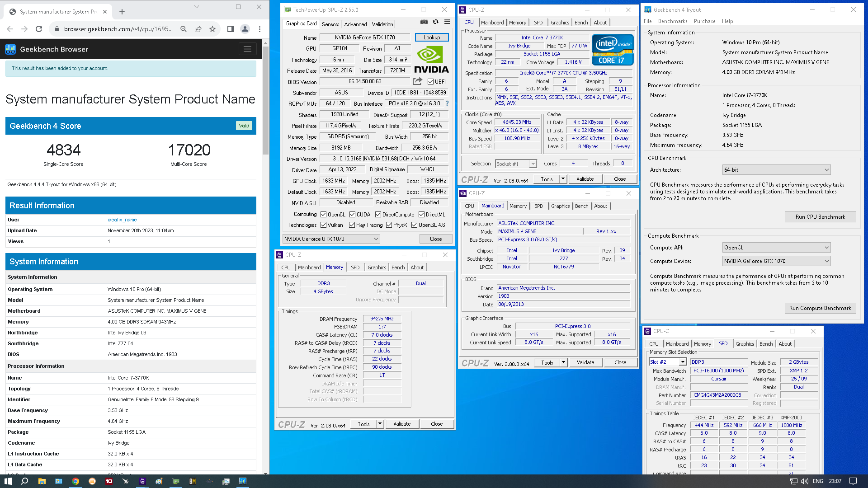The width and height of the screenshot is (868, 488).
Task: Click the browser address bar URL
Action: pos(118,29)
